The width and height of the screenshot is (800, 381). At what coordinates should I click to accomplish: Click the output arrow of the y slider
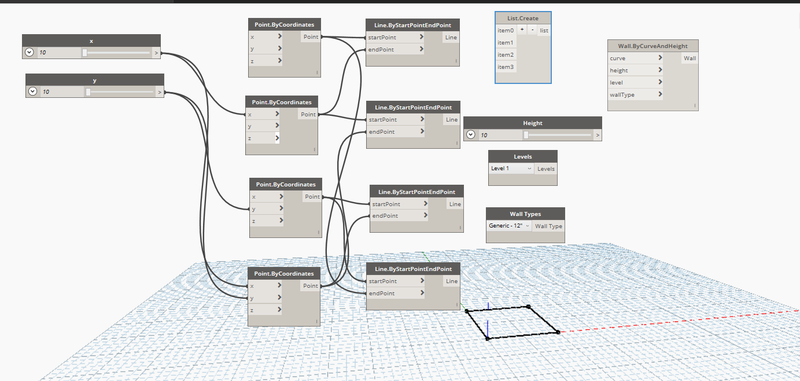coord(160,92)
